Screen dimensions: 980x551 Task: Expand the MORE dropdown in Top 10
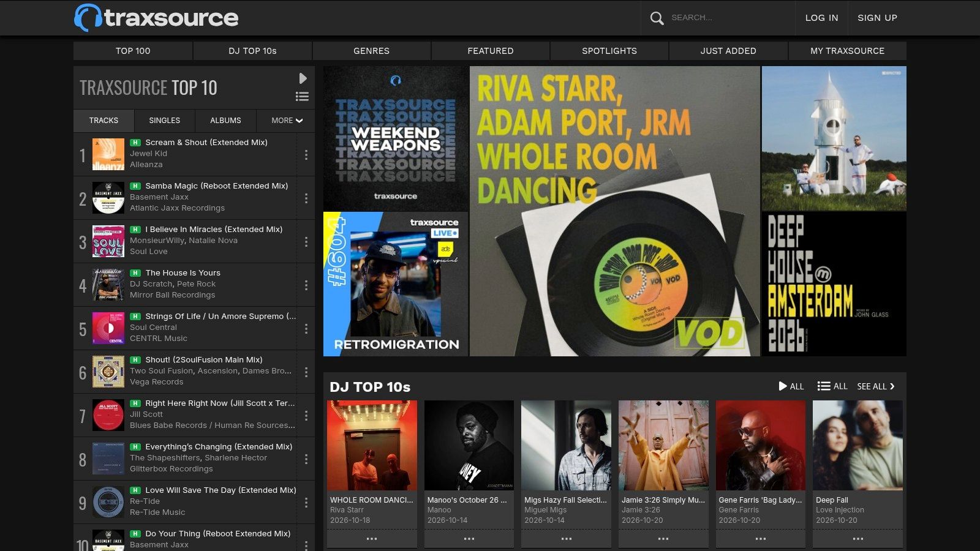click(287, 121)
